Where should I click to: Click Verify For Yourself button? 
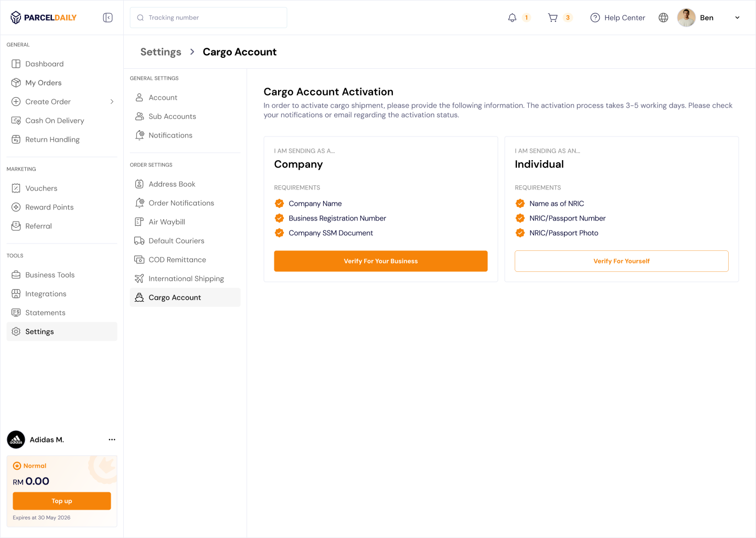point(621,261)
